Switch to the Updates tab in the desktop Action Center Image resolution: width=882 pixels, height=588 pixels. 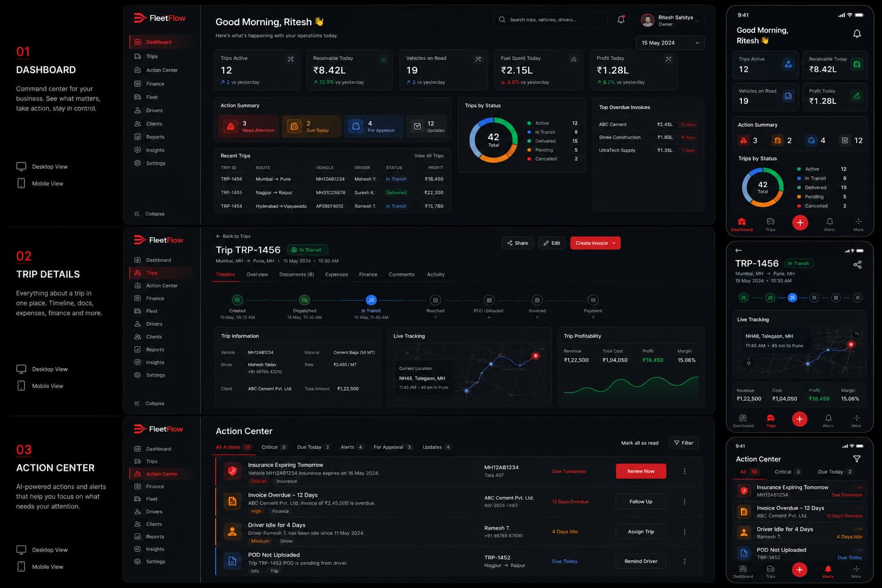click(x=437, y=447)
